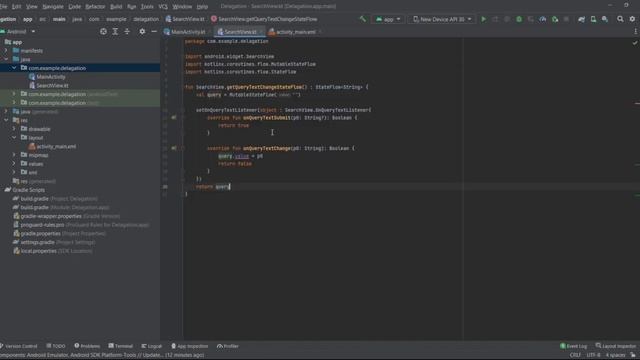Open the Terminal tool window
Viewport: 640px width, 360px height.
121,346
